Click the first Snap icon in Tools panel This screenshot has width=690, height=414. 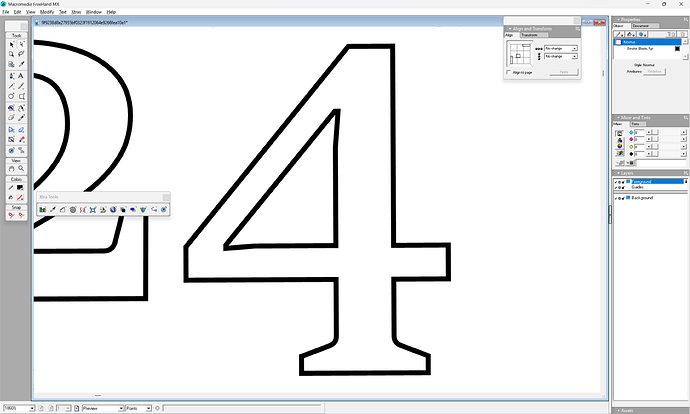[x=11, y=215]
